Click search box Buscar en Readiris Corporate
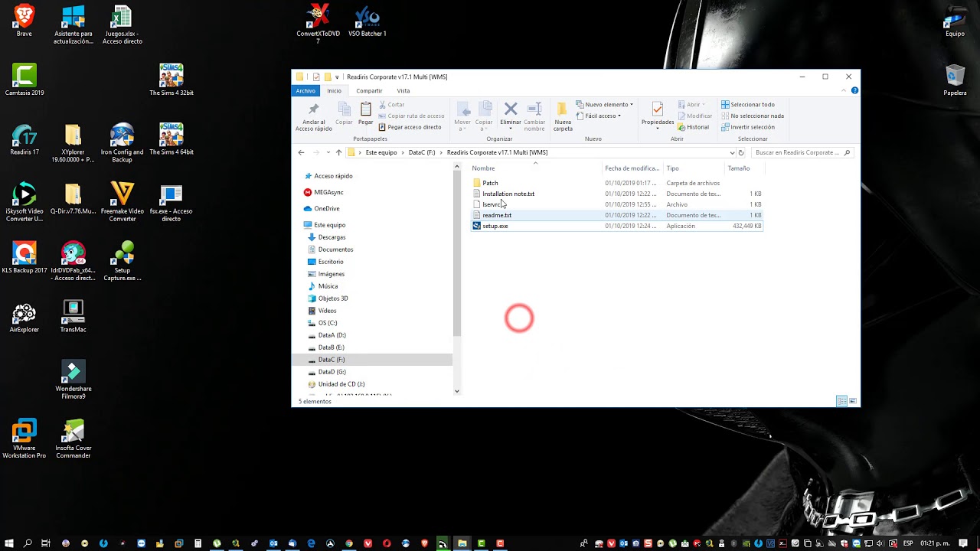 pos(801,152)
